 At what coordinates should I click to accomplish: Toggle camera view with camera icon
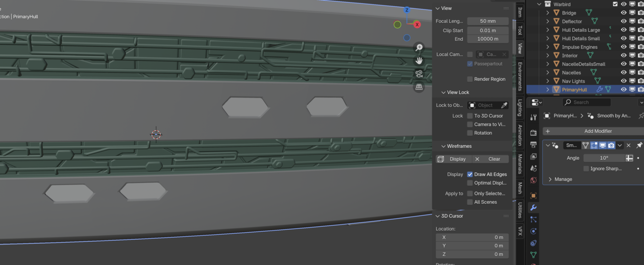pos(419,74)
